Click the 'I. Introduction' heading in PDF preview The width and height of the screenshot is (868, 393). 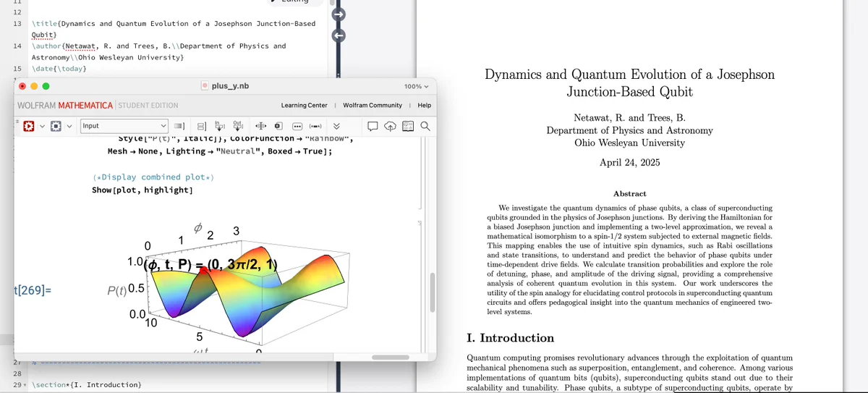coord(510,338)
